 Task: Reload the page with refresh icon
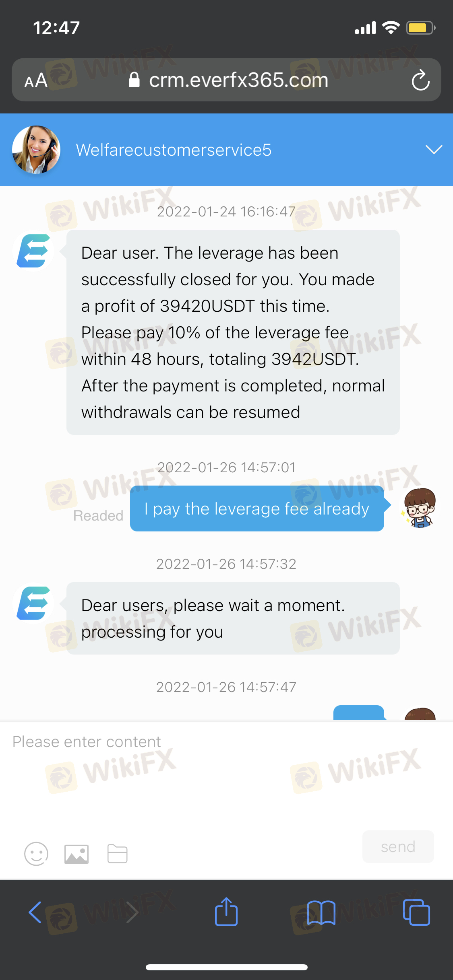421,80
